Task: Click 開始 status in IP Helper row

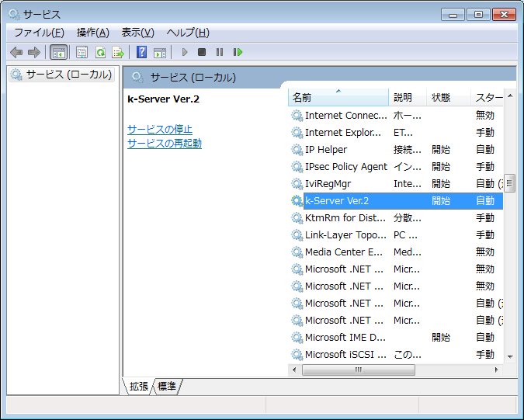Action: click(x=441, y=150)
